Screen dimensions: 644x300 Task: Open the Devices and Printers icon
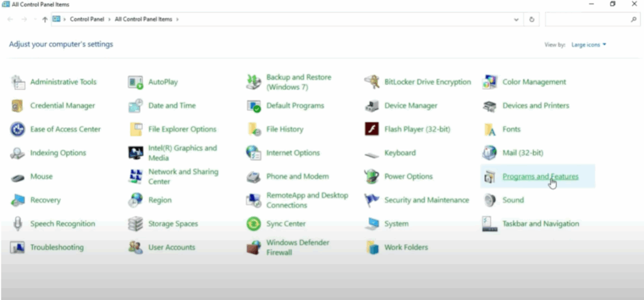pos(489,106)
